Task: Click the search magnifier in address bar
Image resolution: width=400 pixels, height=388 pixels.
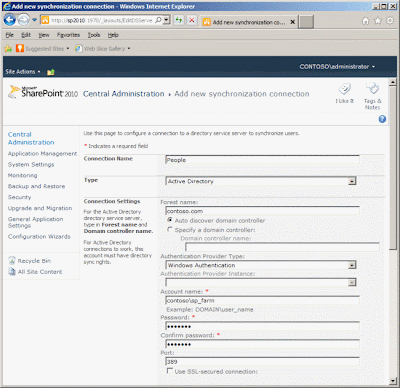Action: point(158,20)
